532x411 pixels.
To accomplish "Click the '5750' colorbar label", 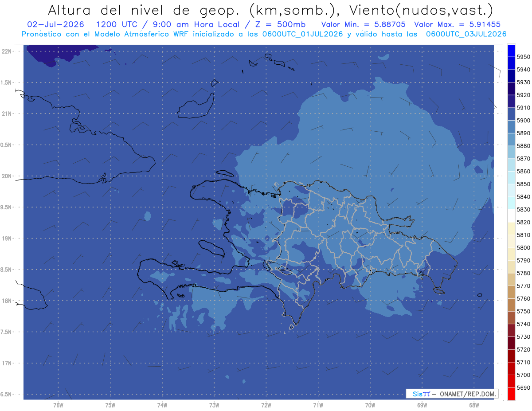I will [524, 311].
